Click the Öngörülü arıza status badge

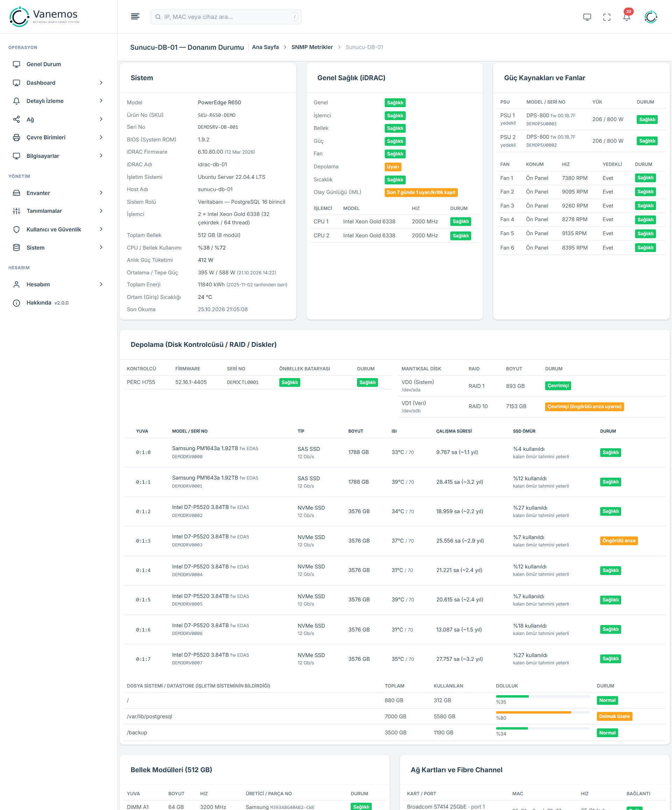click(619, 541)
